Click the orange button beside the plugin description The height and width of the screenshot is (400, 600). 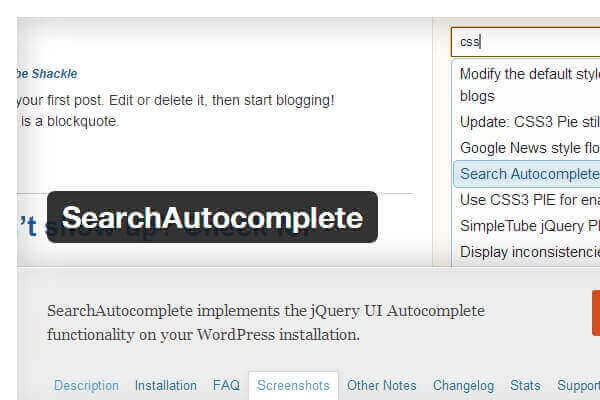click(x=595, y=312)
